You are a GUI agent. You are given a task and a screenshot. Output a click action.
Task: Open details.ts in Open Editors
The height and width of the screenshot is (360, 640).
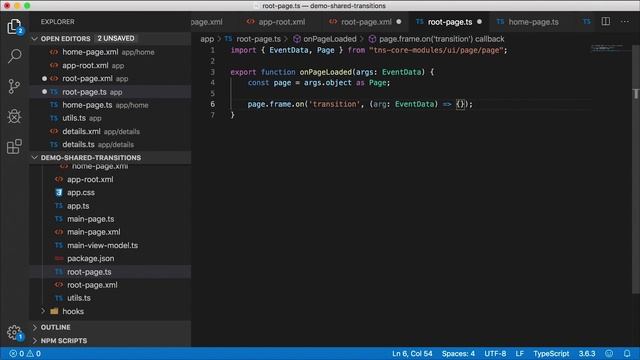point(110,144)
